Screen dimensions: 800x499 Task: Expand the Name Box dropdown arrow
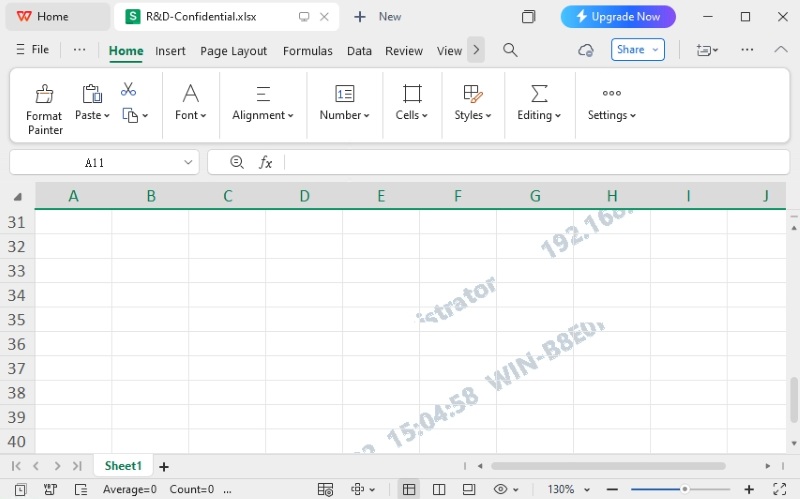pyautogui.click(x=188, y=162)
